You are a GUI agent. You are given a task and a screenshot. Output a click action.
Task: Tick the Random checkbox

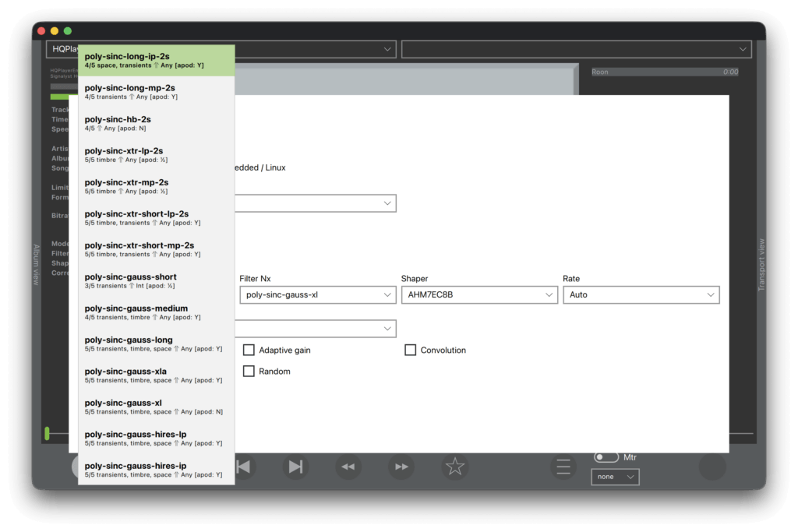249,372
